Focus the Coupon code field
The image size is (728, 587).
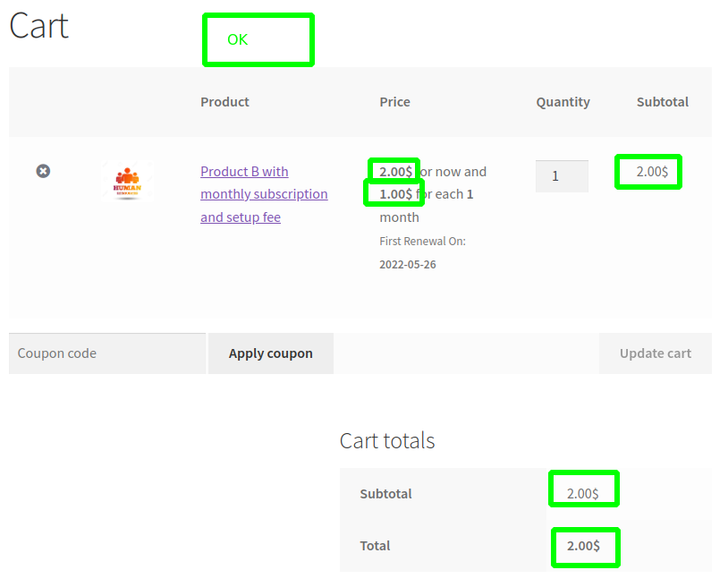(x=107, y=353)
